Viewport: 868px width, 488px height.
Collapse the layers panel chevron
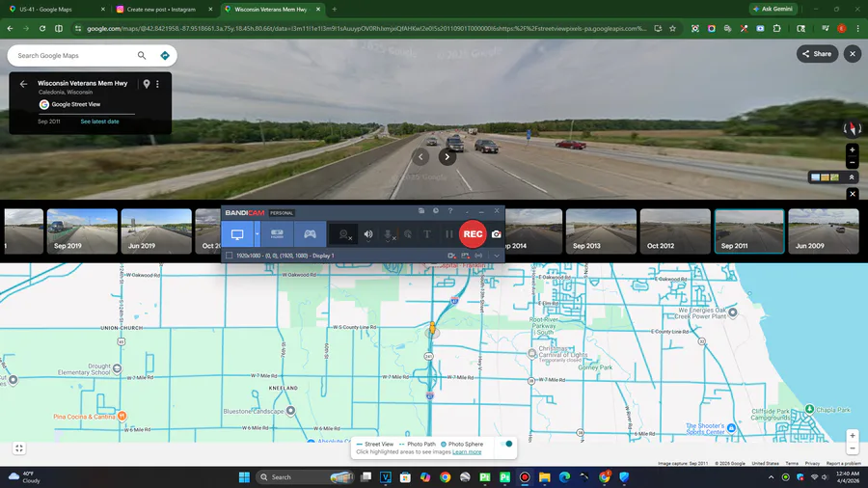[852, 177]
